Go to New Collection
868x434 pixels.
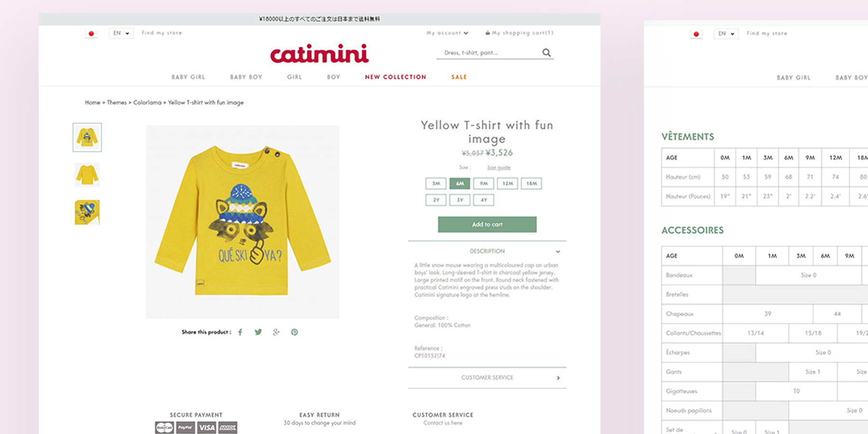click(395, 77)
